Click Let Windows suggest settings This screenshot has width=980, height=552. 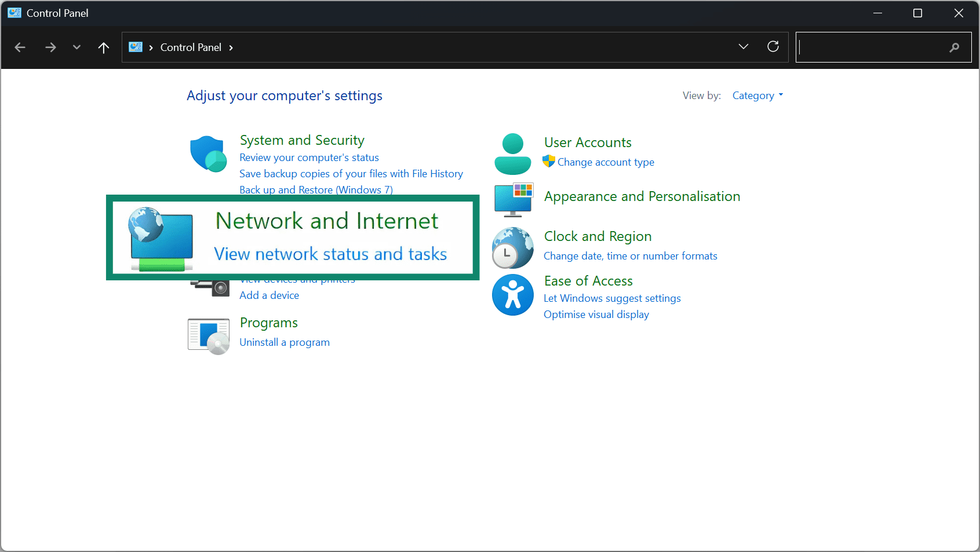pos(612,298)
